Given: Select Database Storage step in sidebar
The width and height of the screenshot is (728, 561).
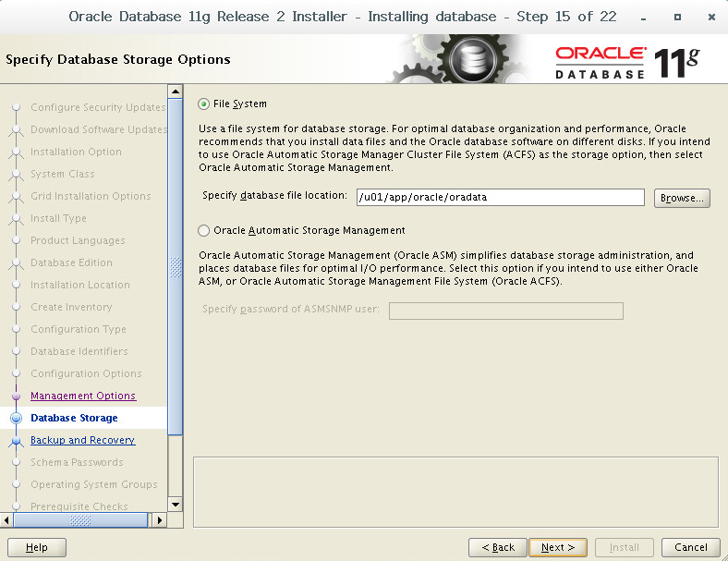Looking at the screenshot, I should [74, 418].
